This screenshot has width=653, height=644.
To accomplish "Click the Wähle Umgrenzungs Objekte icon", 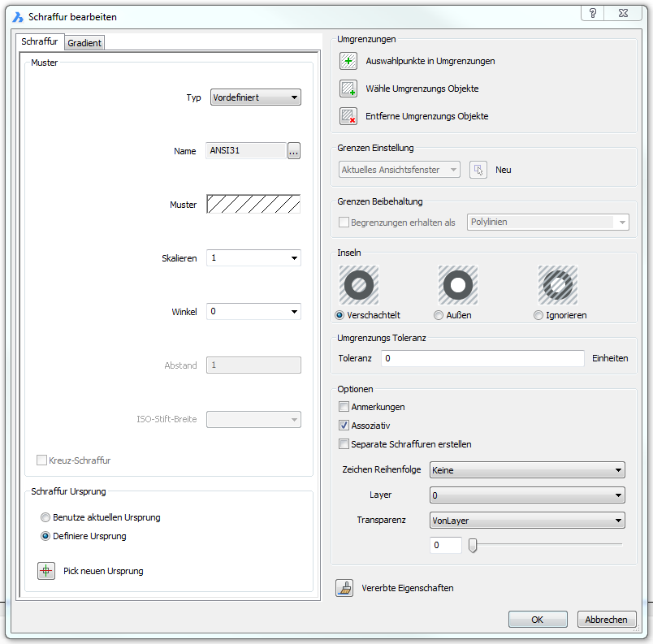I will pos(348,89).
